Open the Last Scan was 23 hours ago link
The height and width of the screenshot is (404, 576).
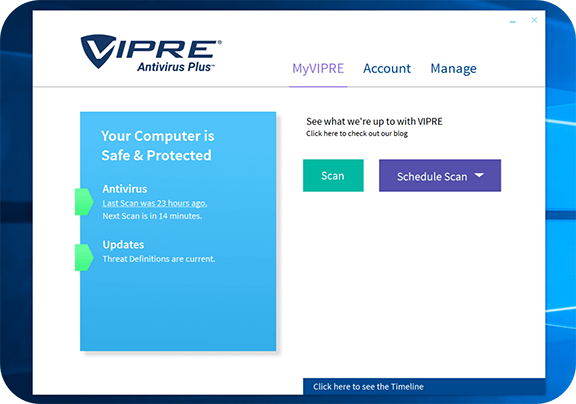coord(155,203)
